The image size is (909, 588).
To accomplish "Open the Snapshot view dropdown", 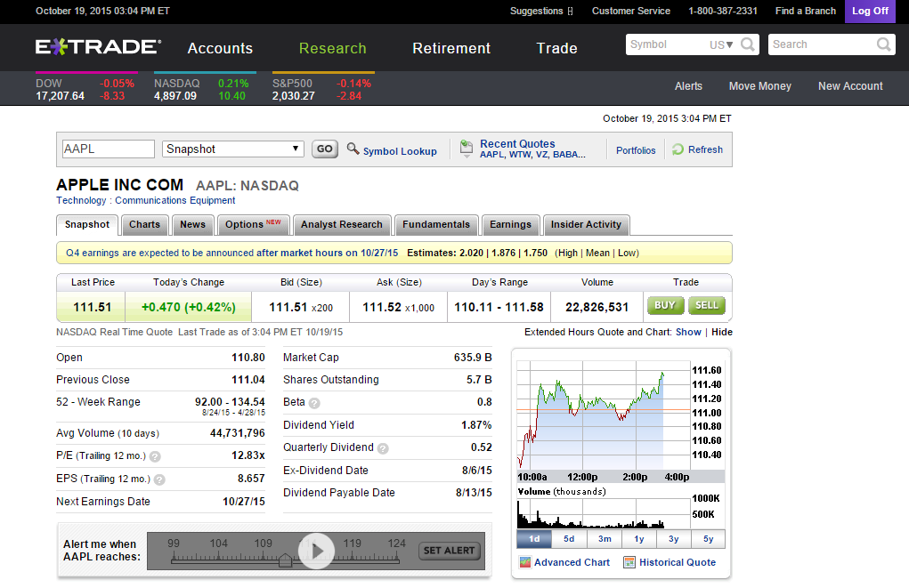I will 233,149.
